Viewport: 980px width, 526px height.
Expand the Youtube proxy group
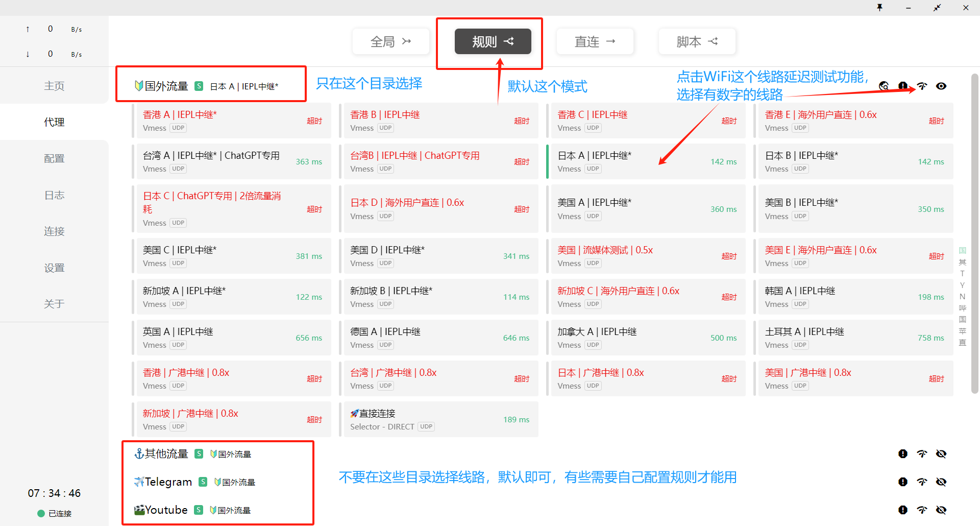point(161,510)
